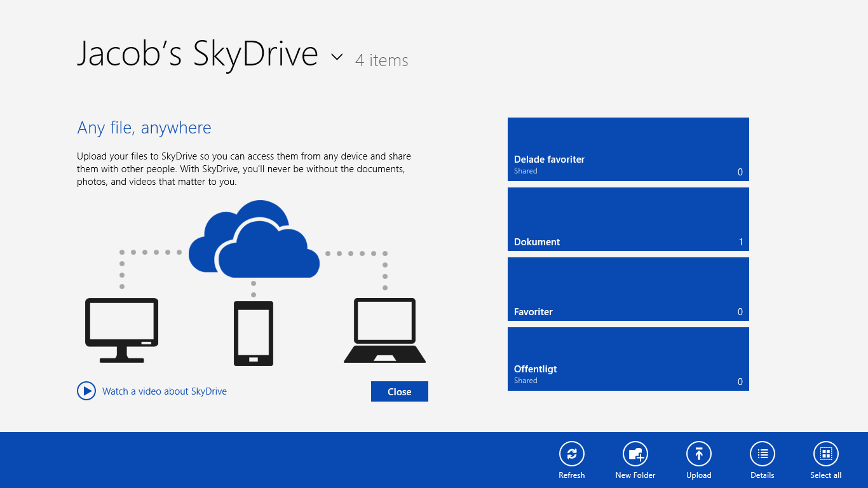Click the item count on the Dokument tile
Screen dimensions: 868x488
740,241
